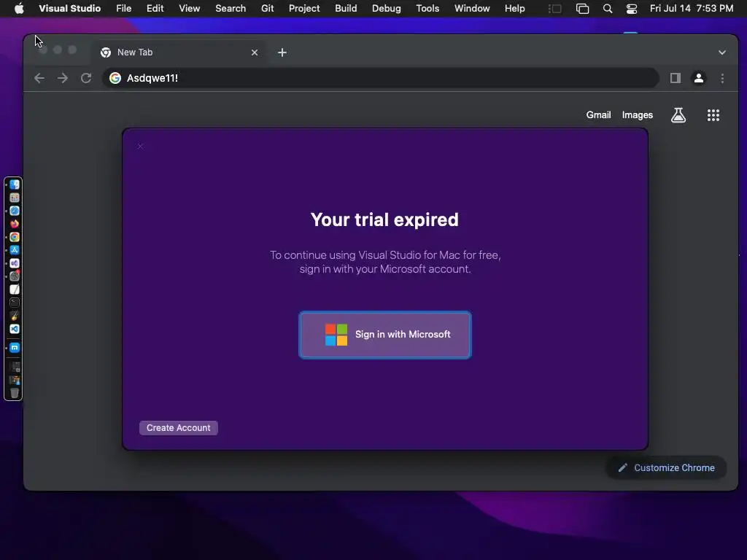Click the Create Account button
747x560 pixels.
click(x=178, y=427)
